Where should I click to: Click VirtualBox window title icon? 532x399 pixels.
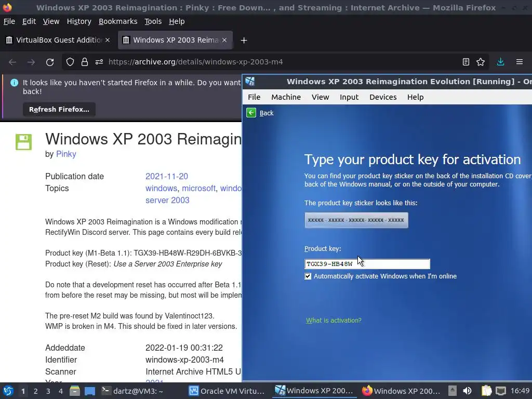[x=250, y=82]
